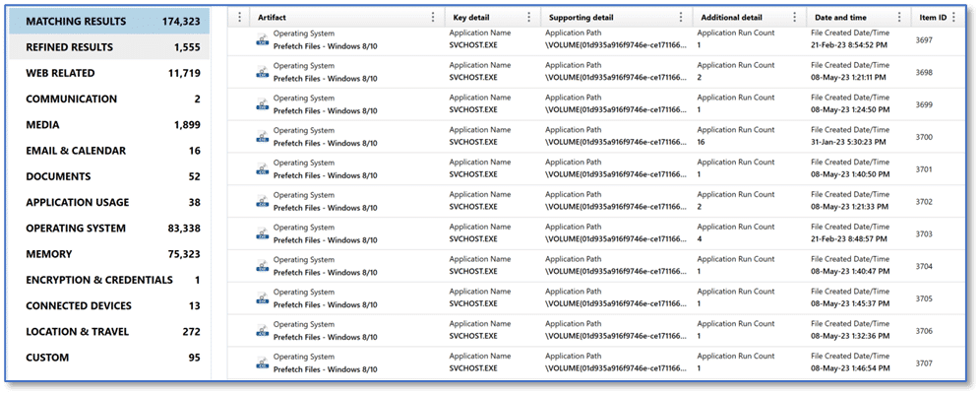
Task: Open the Operating System category
Action: (x=109, y=229)
